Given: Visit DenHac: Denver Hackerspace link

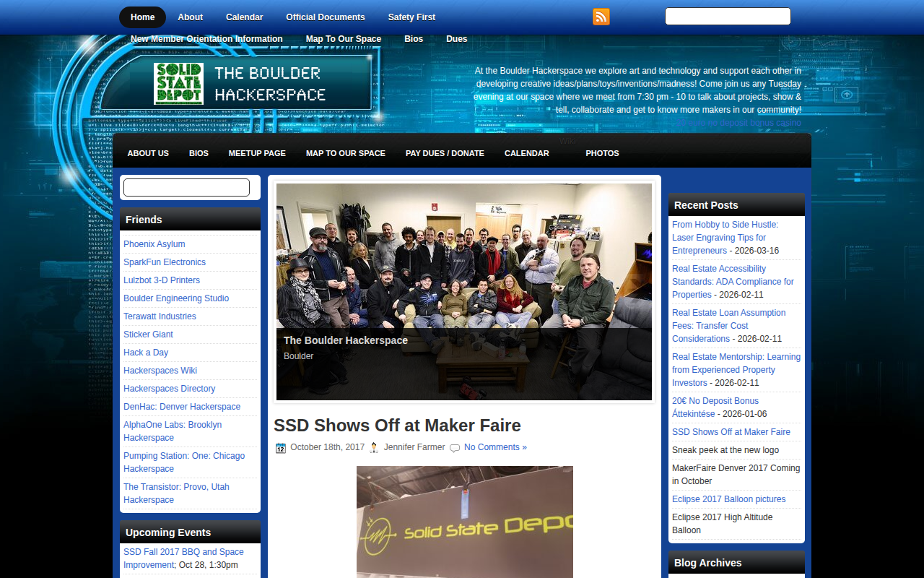Looking at the screenshot, I should point(182,407).
